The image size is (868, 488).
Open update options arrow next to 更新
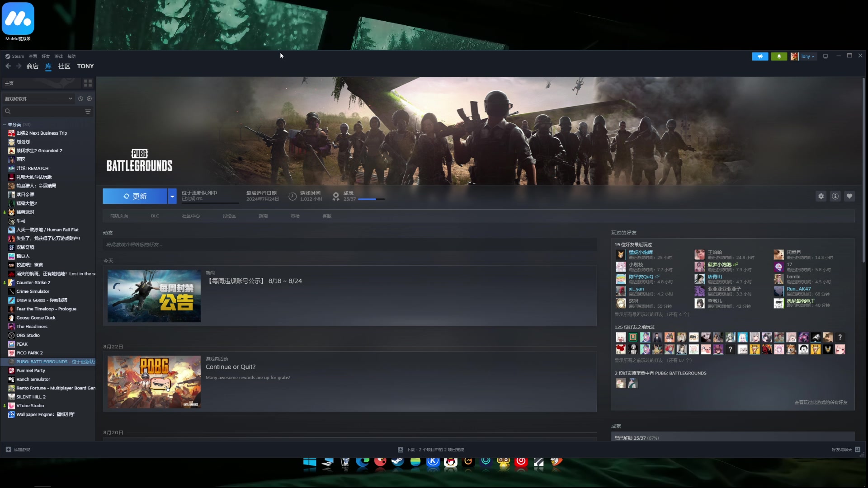point(172,196)
